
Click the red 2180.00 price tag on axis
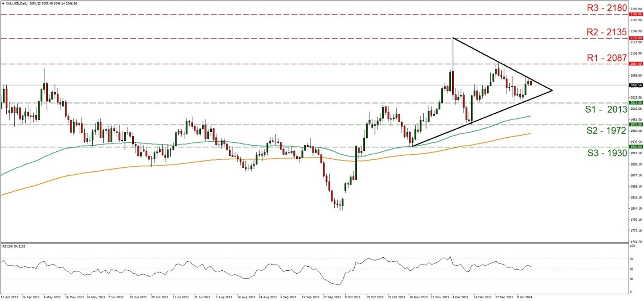tap(636, 14)
